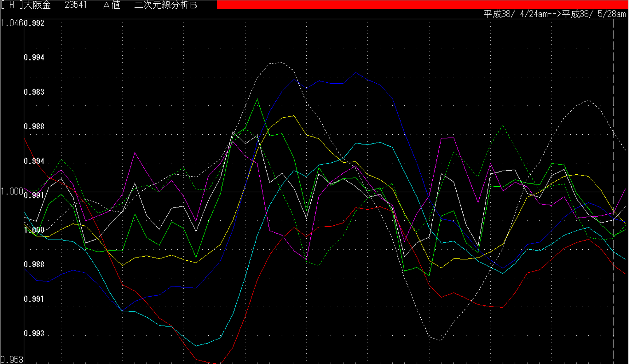The image size is (629, 364).
Task: Click the A値 label in header
Action: point(111,5)
